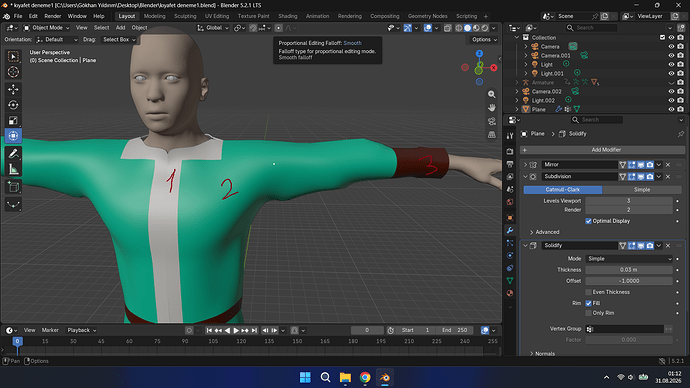Hide the Camera object in outliner

click(x=671, y=46)
